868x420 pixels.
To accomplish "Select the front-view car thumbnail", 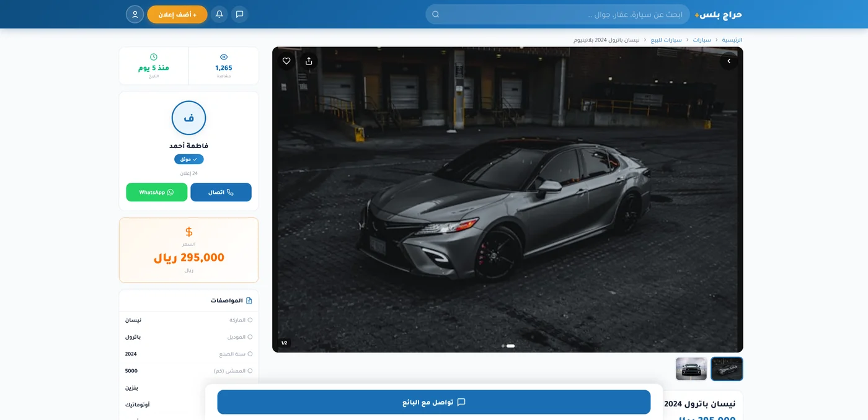I will pos(691,369).
